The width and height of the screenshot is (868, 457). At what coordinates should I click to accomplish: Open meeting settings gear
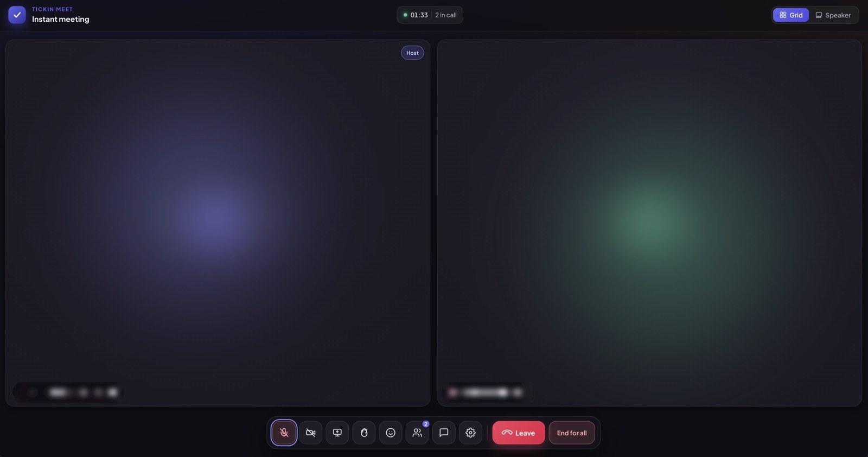[x=470, y=433]
